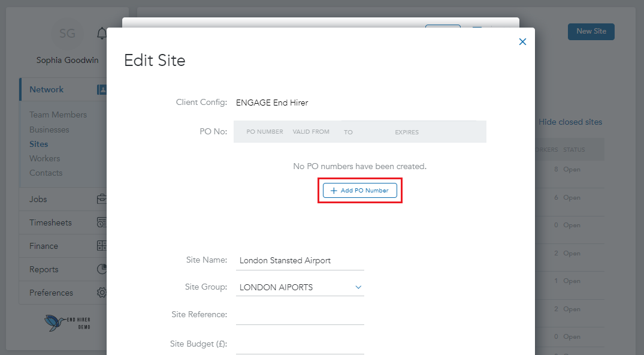Screen dimensions: 644x355
Task: Close the Edit Site dialog
Action: tap(522, 41)
